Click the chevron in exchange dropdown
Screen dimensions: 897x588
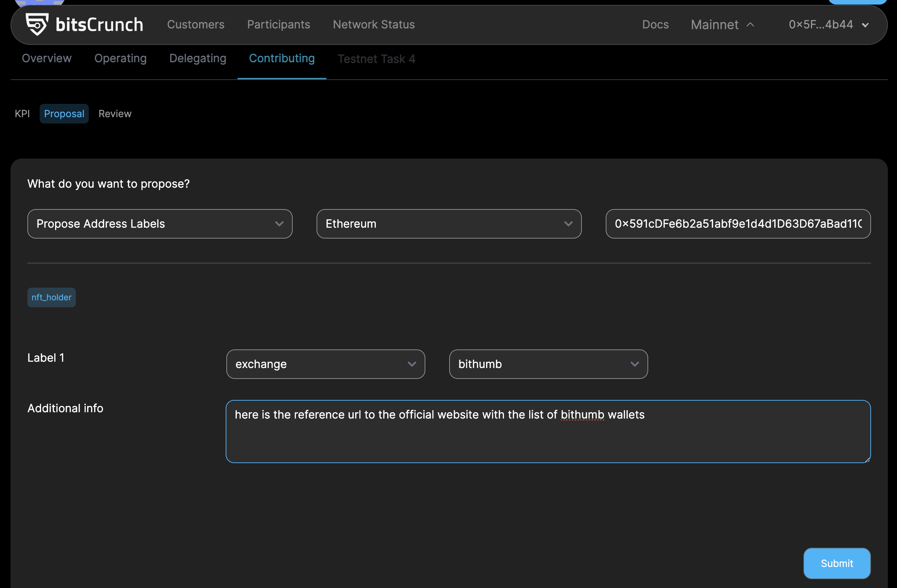pyautogui.click(x=412, y=364)
